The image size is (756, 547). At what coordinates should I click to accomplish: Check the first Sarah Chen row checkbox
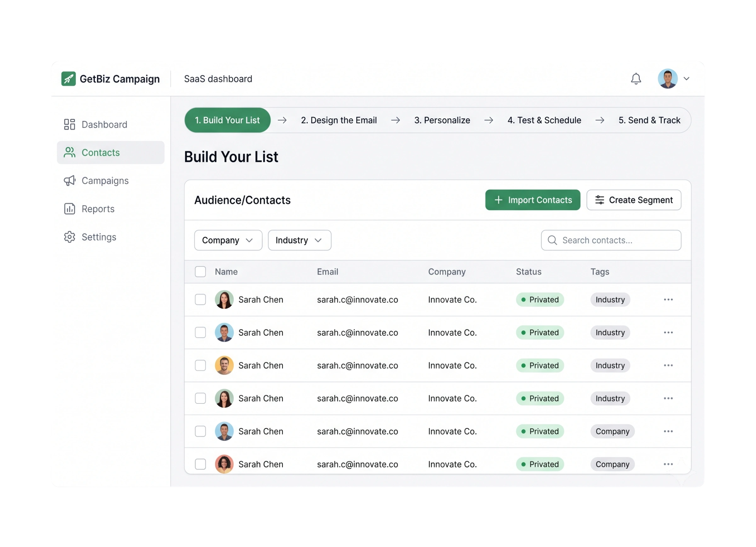pos(200,300)
